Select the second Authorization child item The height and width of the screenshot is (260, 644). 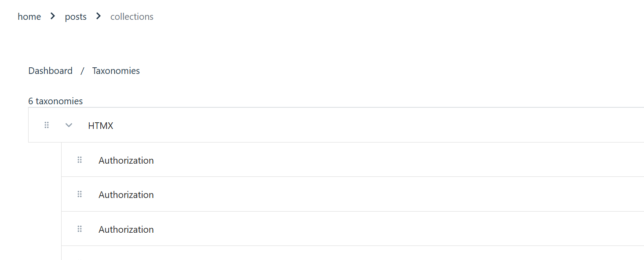[126, 195]
